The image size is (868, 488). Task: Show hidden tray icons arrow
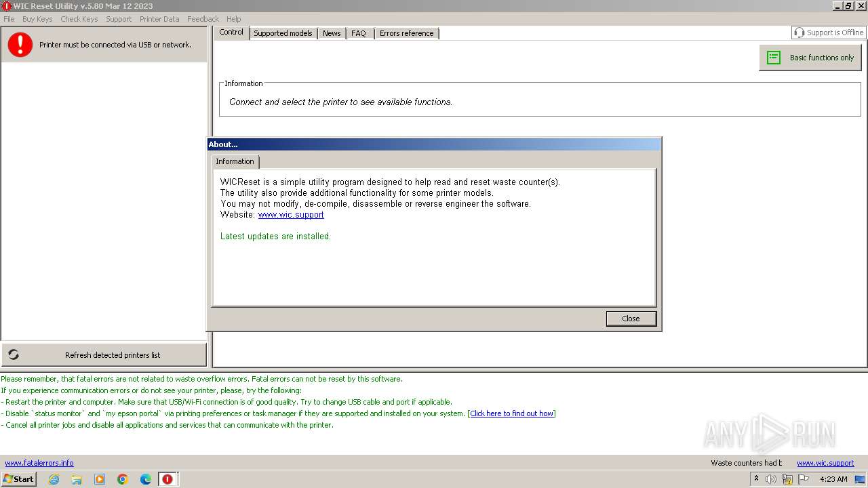[x=756, y=479]
